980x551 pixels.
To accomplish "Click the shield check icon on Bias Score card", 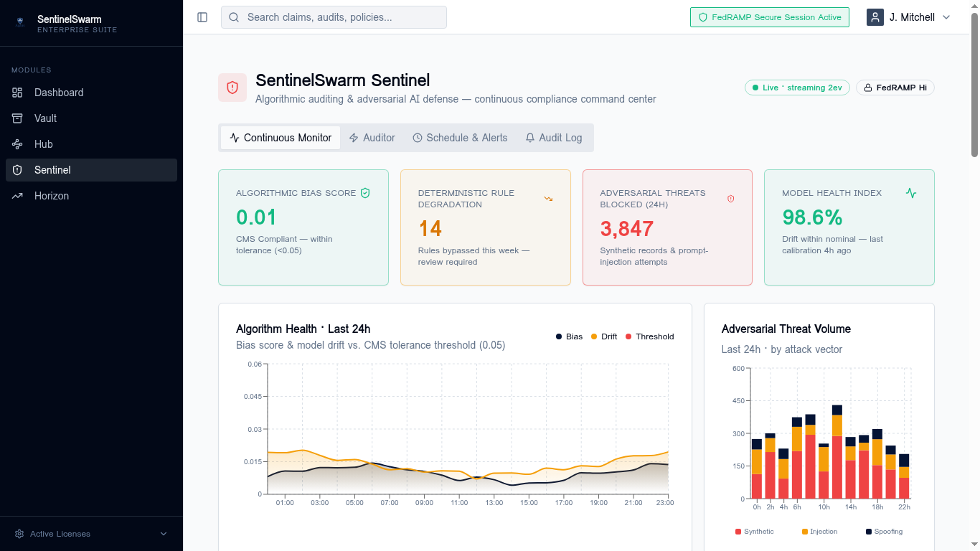I will tap(365, 193).
